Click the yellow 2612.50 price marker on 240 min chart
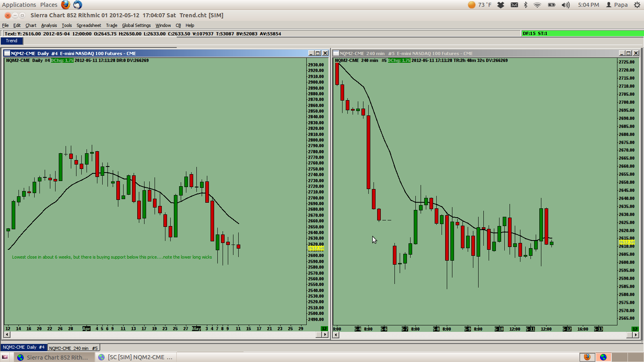Image resolution: width=644 pixels, height=362 pixels. tap(627, 242)
